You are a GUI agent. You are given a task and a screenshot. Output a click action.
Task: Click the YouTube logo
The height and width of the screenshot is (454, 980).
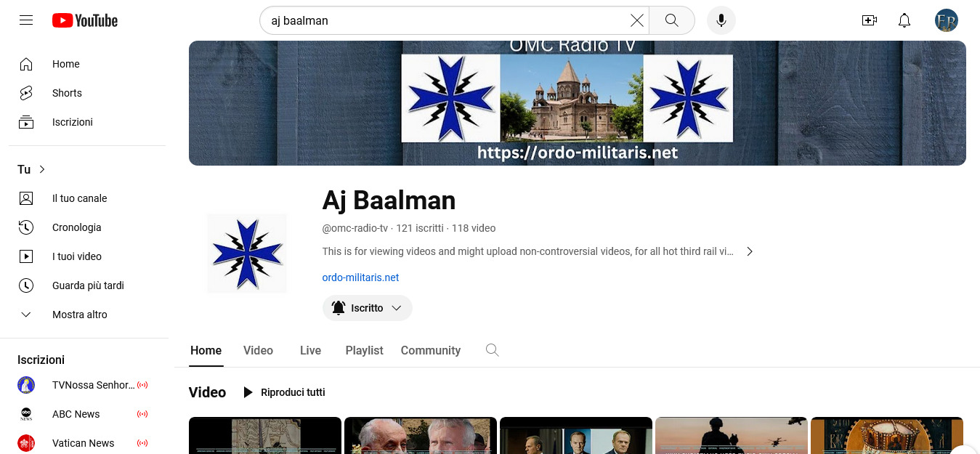(85, 20)
